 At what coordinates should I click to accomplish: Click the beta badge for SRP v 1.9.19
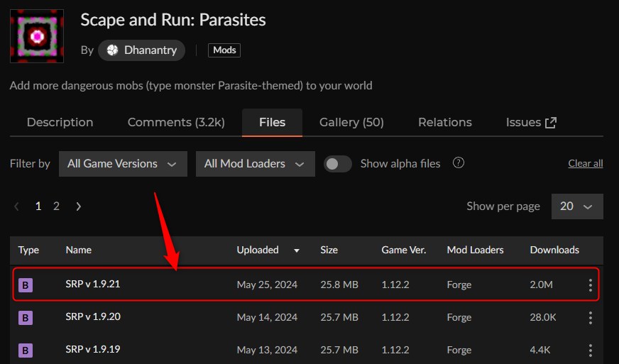click(x=26, y=351)
